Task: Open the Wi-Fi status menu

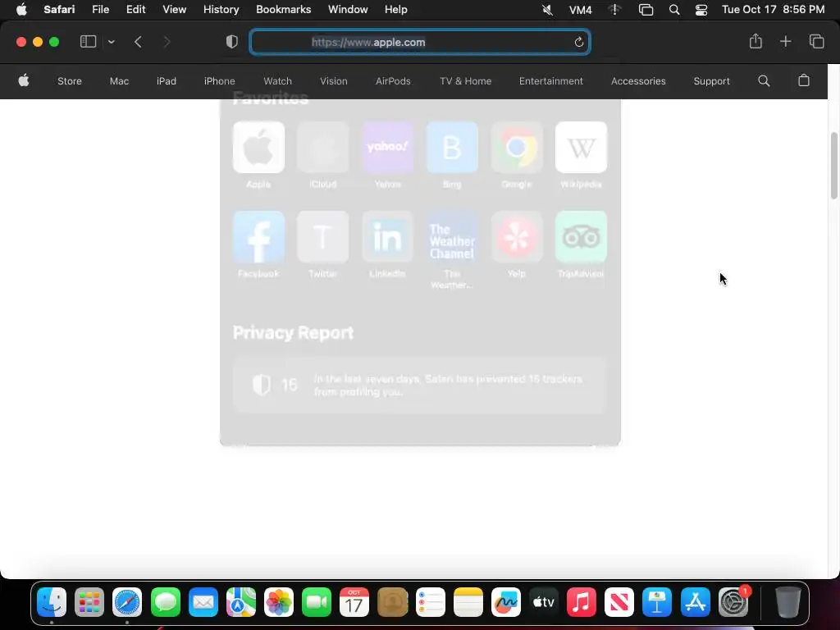Action: coord(614,10)
